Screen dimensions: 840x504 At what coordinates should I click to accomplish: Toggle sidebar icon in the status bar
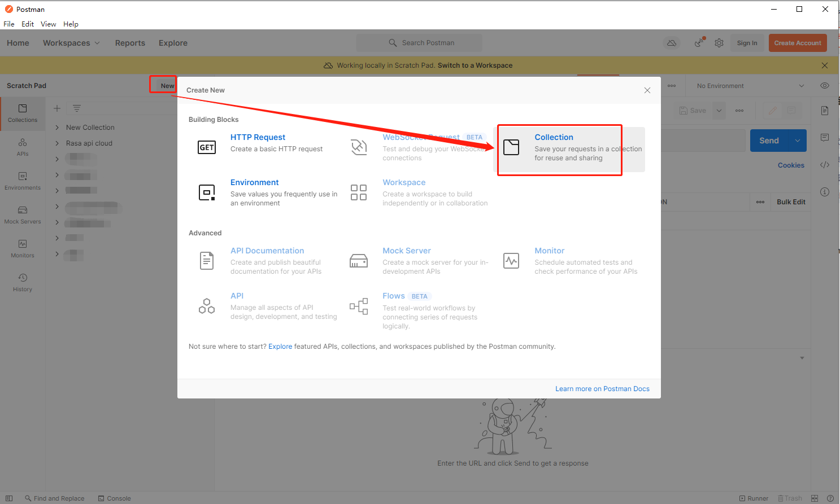[9, 498]
